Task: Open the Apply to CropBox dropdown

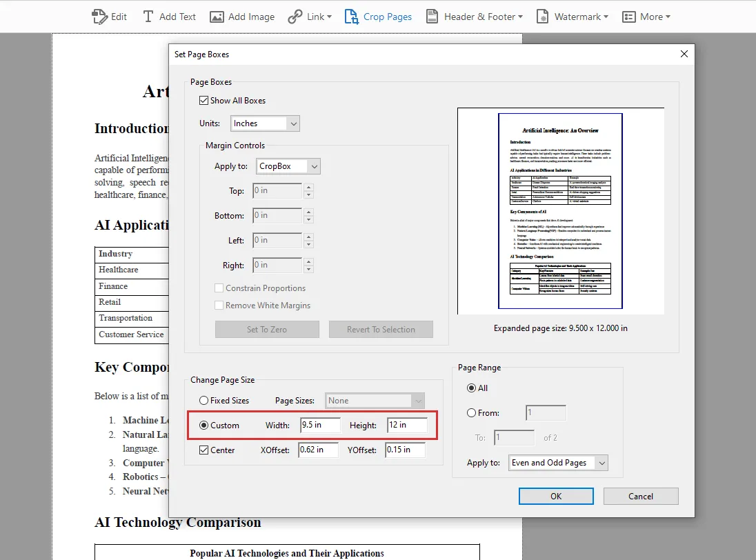Action: tap(288, 166)
